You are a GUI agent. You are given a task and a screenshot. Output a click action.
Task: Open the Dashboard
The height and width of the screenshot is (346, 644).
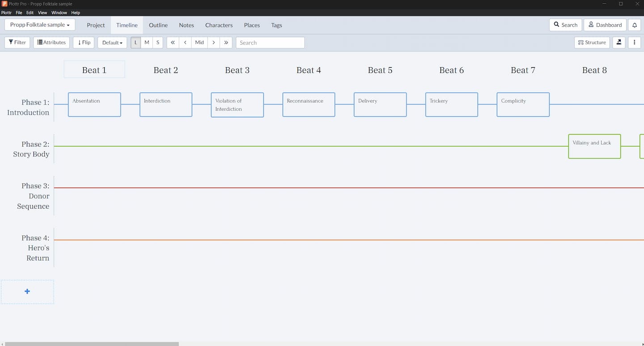pos(605,25)
